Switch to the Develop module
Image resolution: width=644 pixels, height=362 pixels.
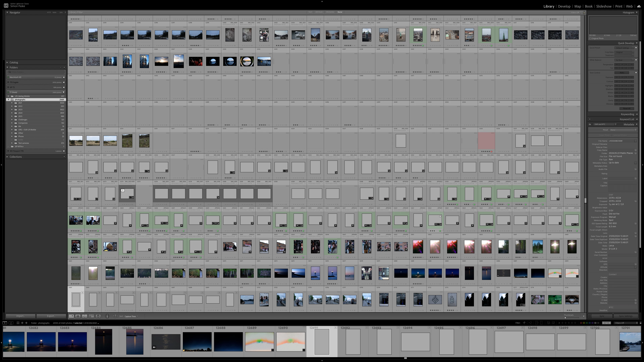564,6
